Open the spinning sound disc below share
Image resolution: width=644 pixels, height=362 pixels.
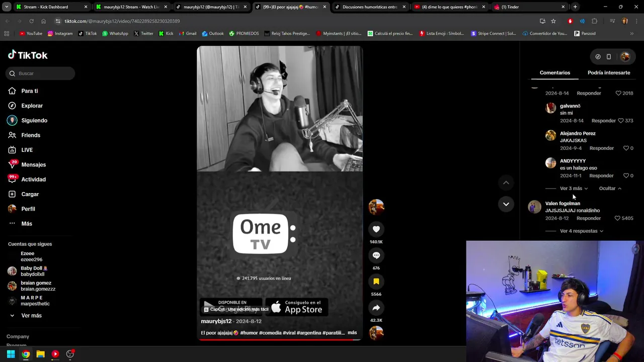point(376,333)
